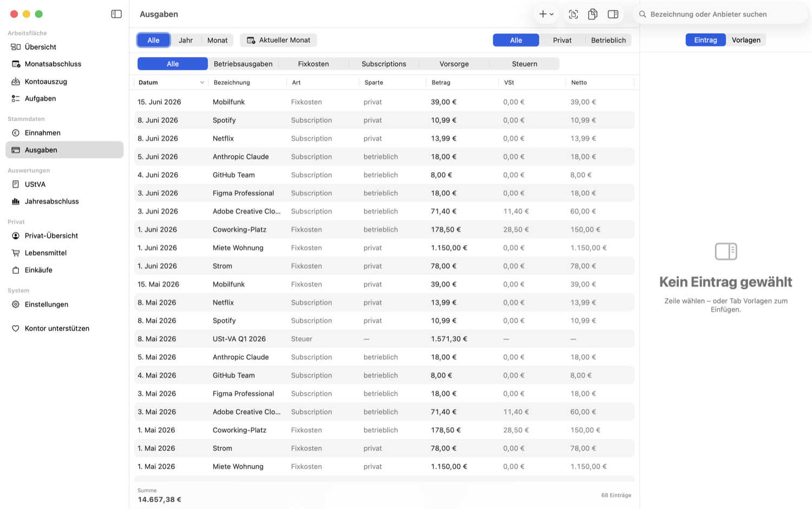
Task: Select the 8. Juni 2026 Spotify row
Action: point(384,121)
